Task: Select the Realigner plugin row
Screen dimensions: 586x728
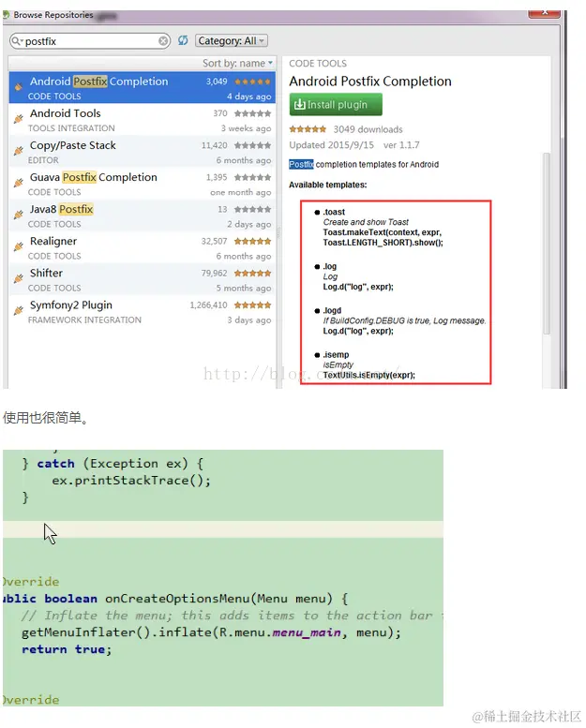Action: pyautogui.click(x=143, y=248)
